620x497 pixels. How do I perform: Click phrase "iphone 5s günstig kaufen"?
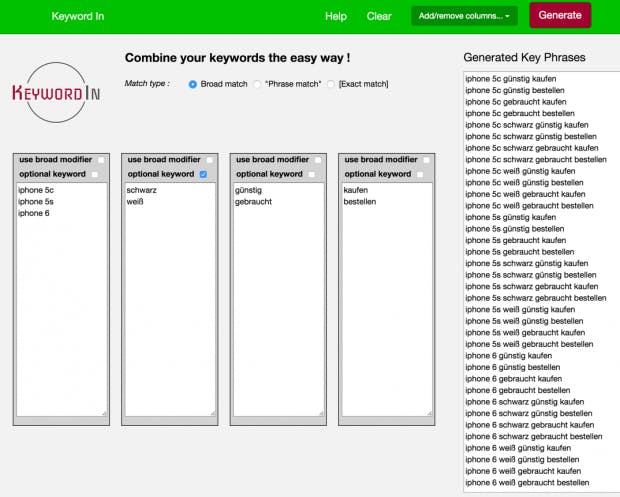[x=511, y=217]
